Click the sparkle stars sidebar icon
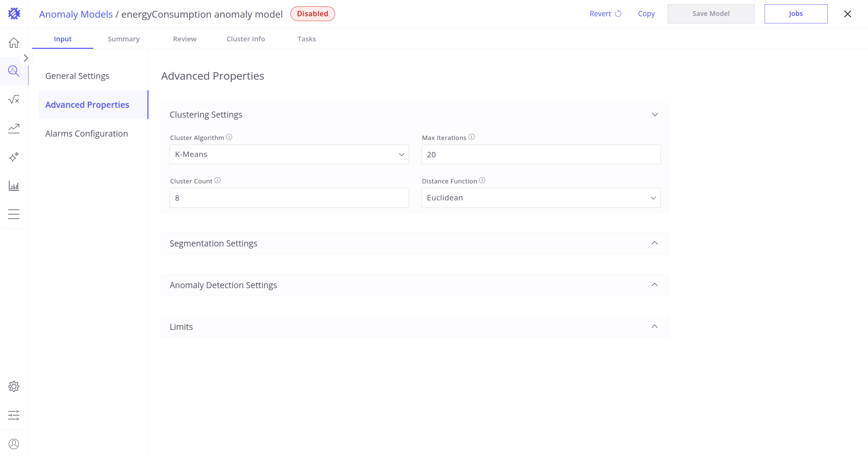The image size is (868, 457). (x=14, y=157)
